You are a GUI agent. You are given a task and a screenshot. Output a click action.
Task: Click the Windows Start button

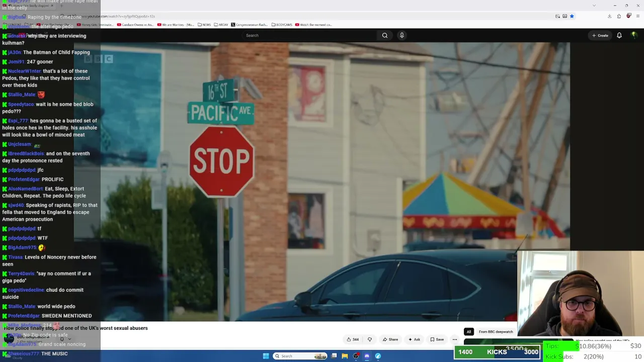click(266, 356)
